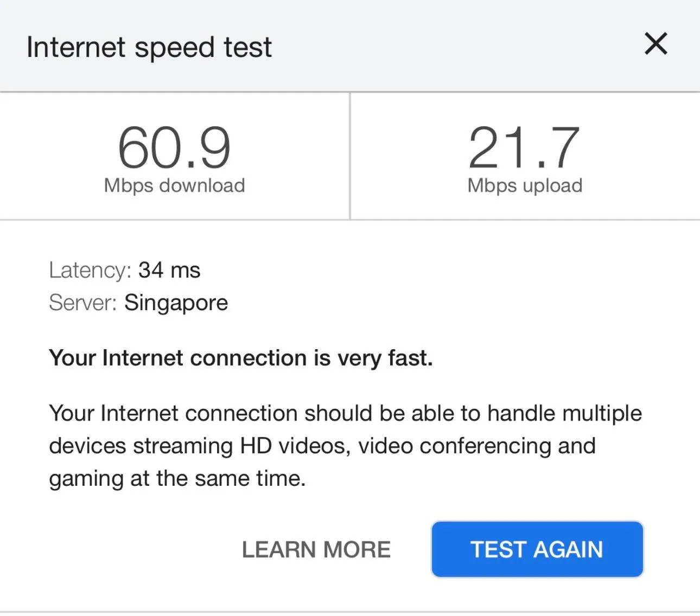Click the "Latency:" label text
The height and width of the screenshot is (616, 700).
point(90,270)
